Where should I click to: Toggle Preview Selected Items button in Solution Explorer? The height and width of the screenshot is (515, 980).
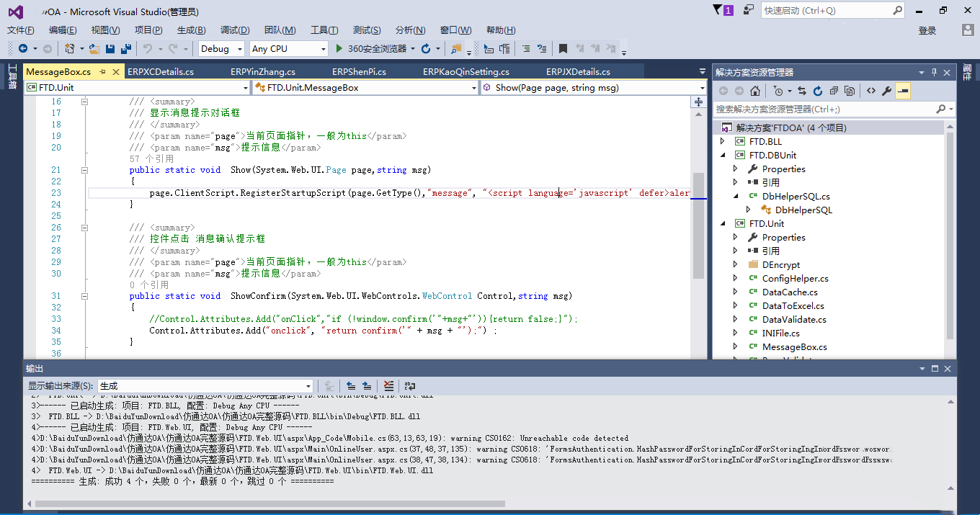click(x=903, y=91)
